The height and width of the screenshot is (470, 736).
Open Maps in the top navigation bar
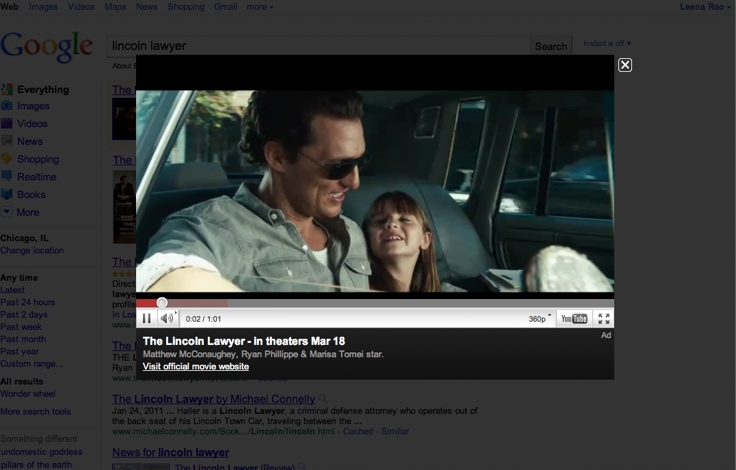point(115,7)
